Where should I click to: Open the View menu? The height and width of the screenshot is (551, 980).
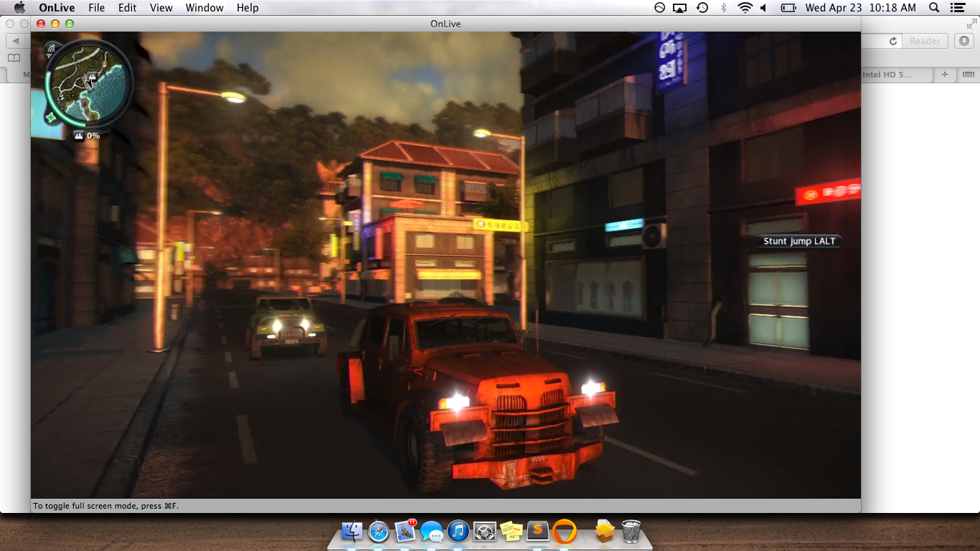click(161, 8)
